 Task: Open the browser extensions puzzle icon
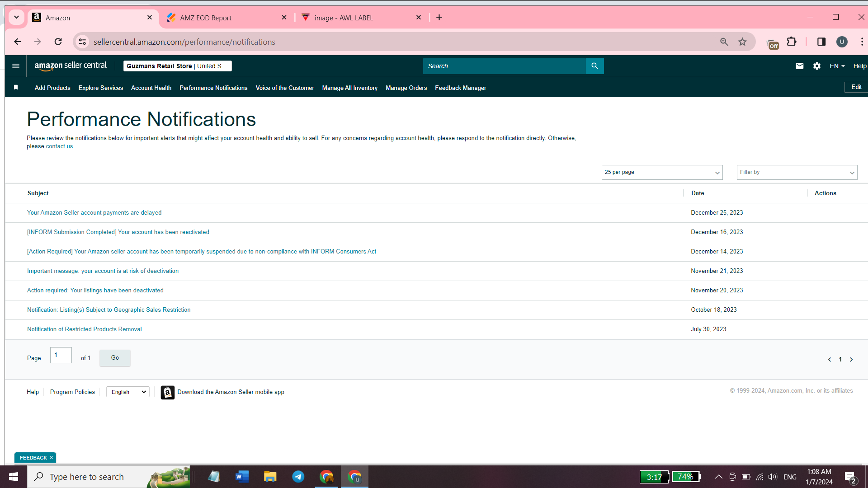click(x=792, y=42)
